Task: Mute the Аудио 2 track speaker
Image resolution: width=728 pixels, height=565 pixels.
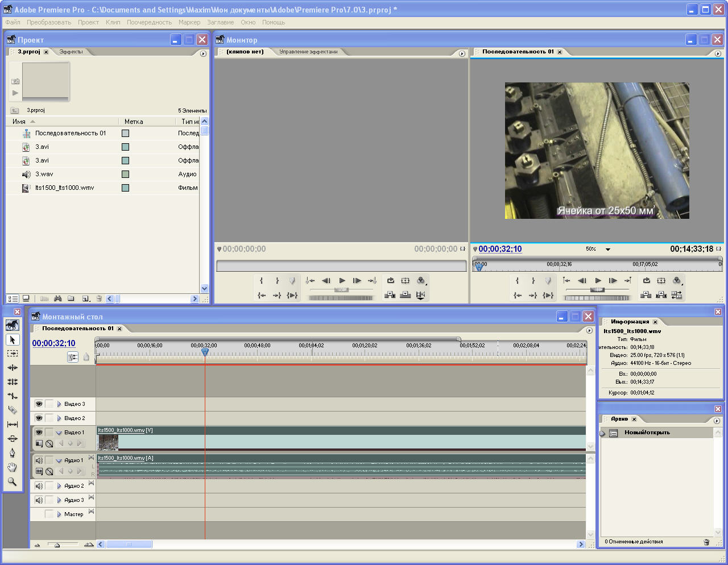Action: pos(39,485)
